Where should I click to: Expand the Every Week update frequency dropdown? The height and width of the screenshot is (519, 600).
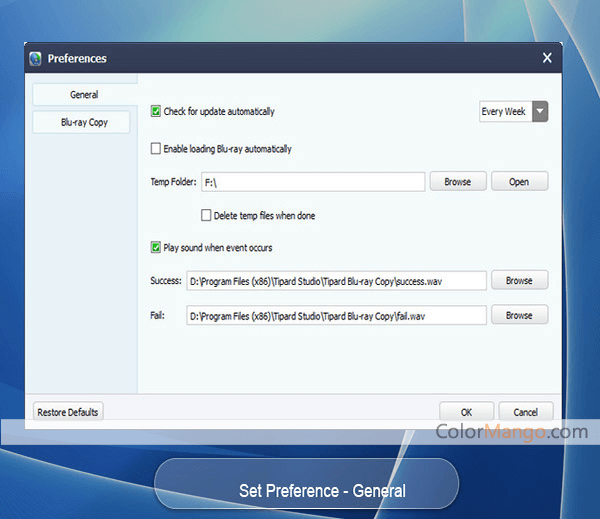[540, 112]
